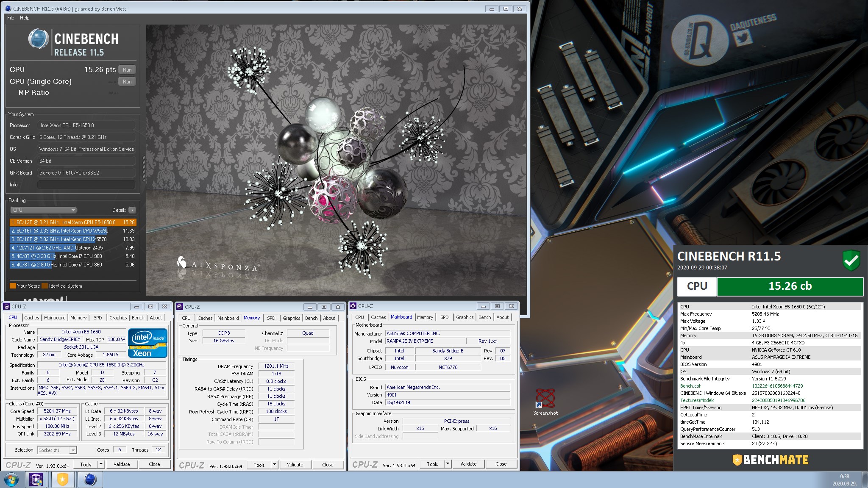Click the Your Score orange legend swatch

(x=13, y=286)
